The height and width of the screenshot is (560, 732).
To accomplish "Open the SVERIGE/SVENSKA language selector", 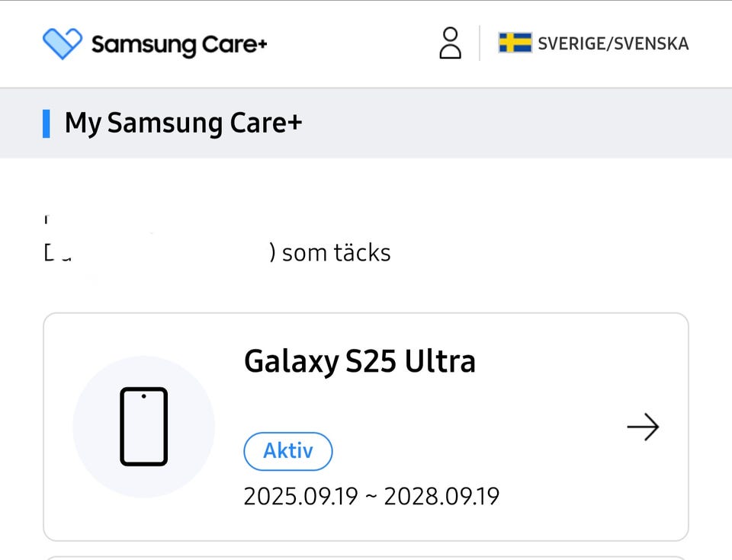I will (x=612, y=43).
